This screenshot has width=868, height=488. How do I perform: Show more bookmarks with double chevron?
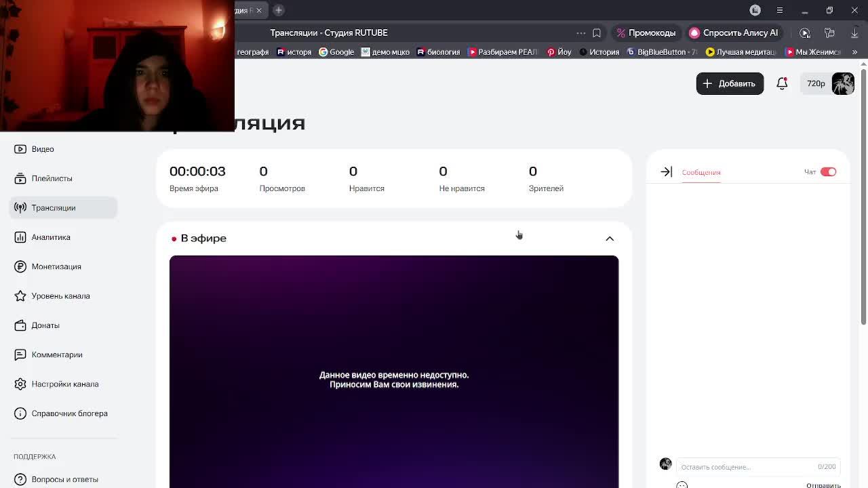point(854,52)
